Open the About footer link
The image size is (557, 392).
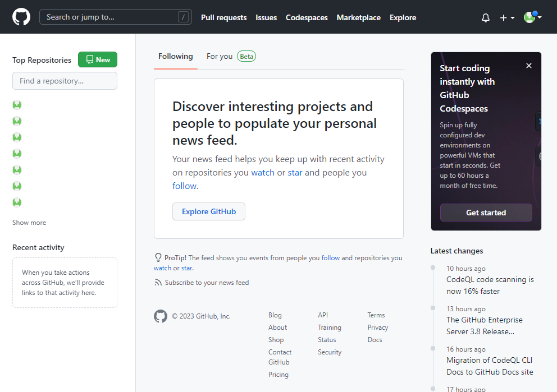277,328
